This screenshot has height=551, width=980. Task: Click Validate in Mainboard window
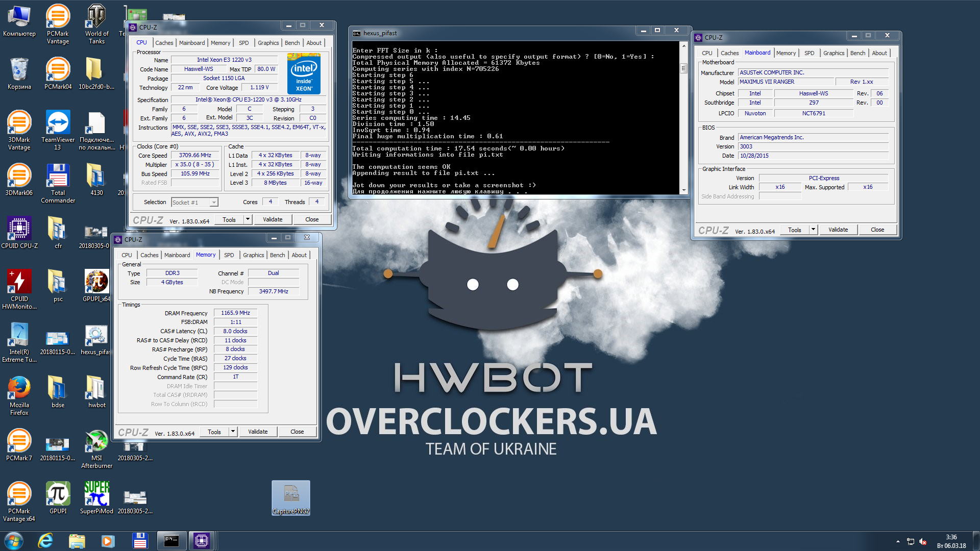[838, 230]
